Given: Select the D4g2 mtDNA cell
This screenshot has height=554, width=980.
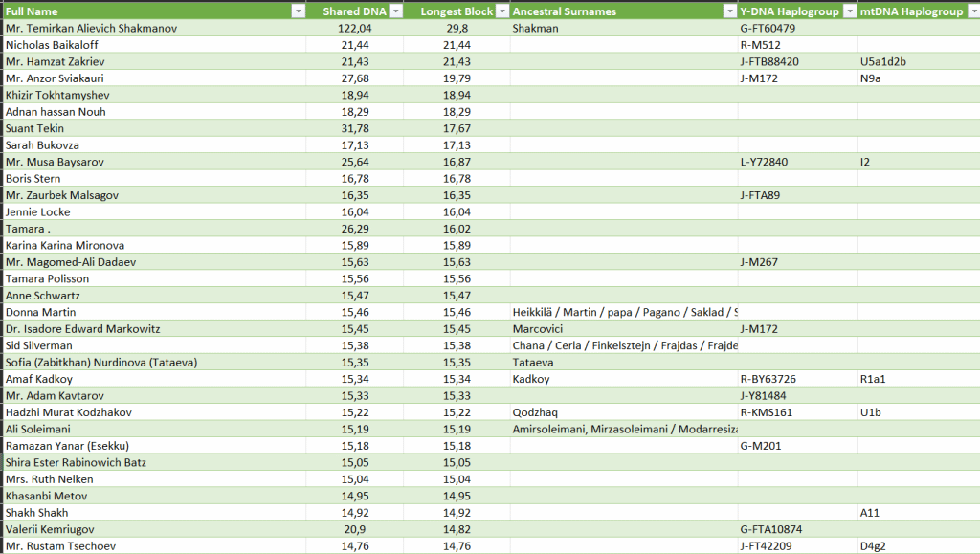Looking at the screenshot, I should pyautogui.click(x=875, y=546).
